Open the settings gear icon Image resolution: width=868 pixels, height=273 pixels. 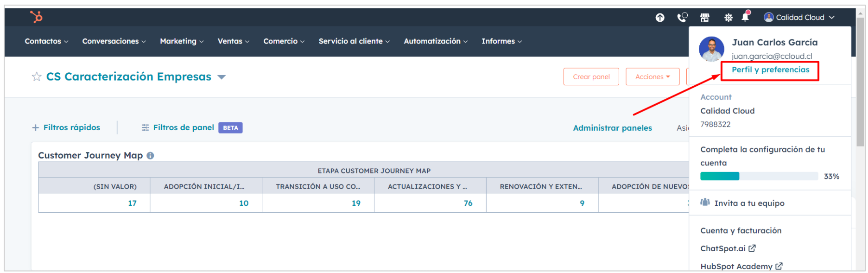[728, 18]
